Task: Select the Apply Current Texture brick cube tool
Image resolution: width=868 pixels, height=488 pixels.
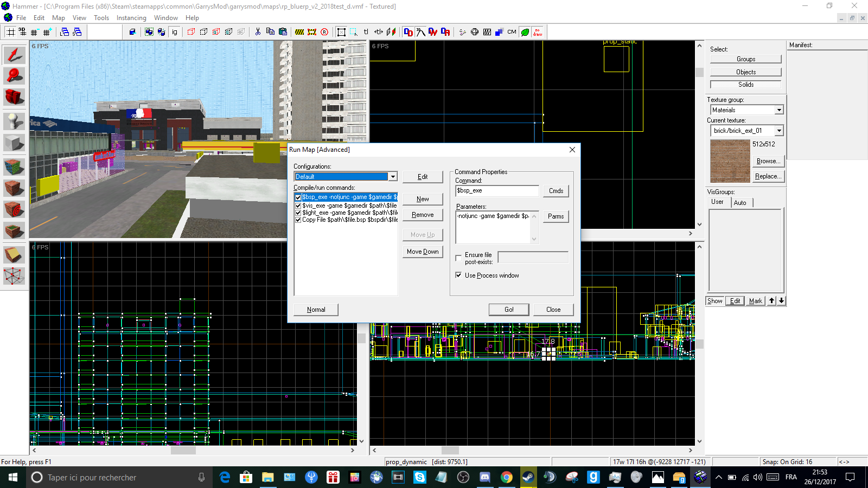Action: click(x=14, y=188)
